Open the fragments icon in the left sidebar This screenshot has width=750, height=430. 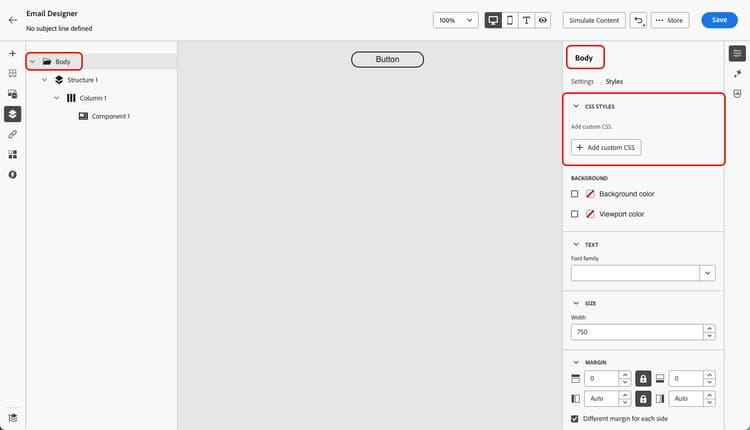[x=12, y=94]
